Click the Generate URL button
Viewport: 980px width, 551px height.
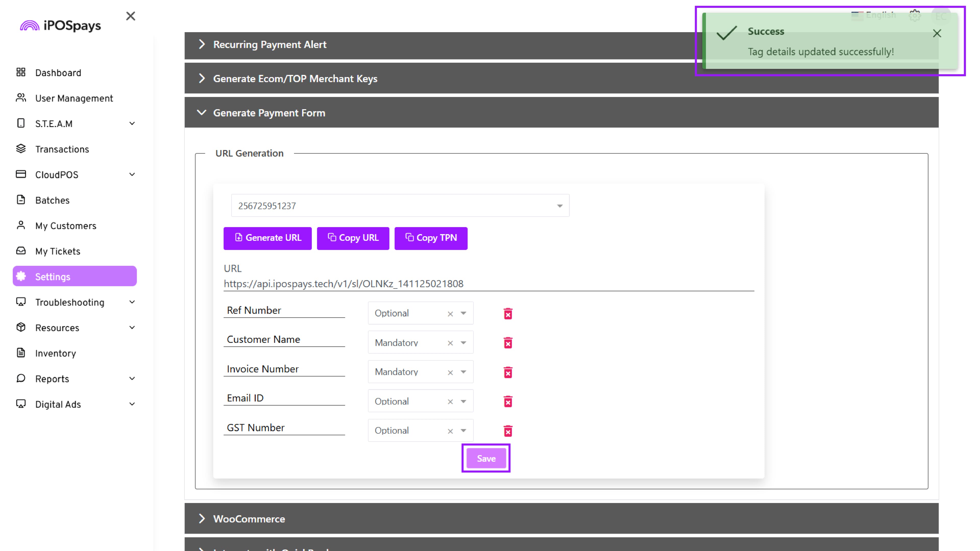[x=267, y=238]
